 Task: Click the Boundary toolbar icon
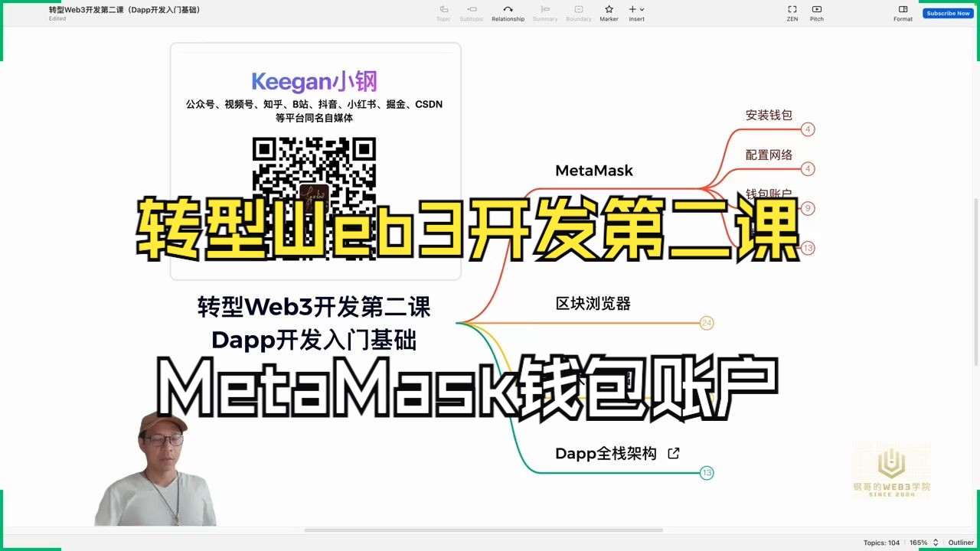coord(579,13)
